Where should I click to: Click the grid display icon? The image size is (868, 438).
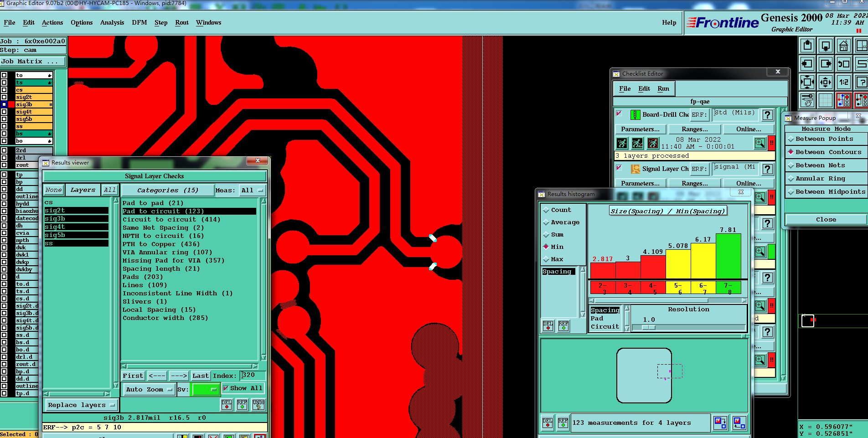[x=826, y=100]
